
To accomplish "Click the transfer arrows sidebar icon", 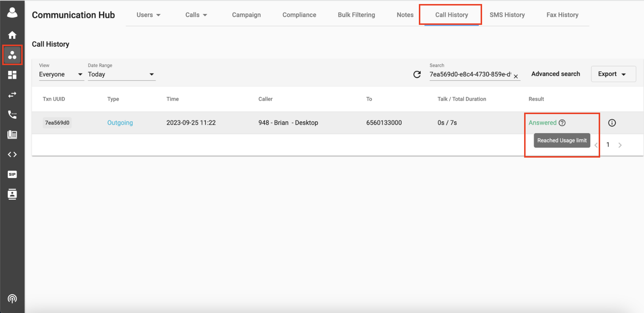I will coord(12,95).
